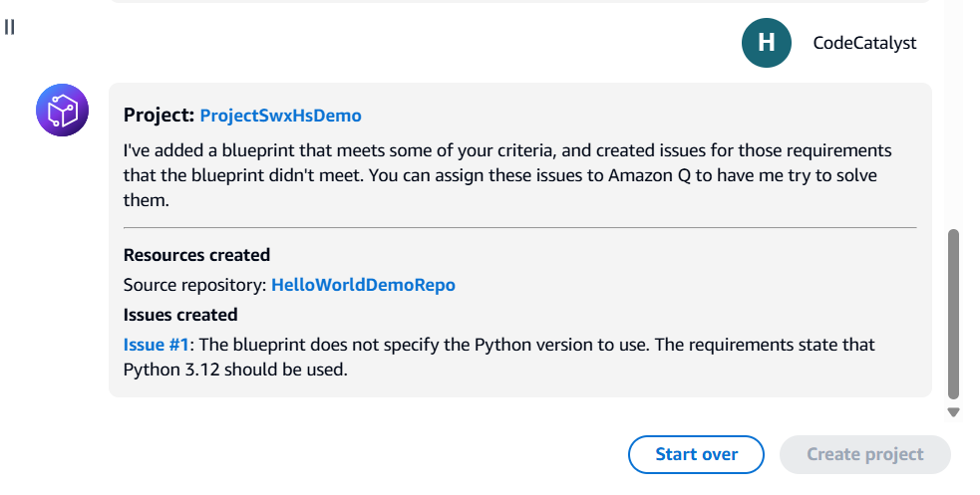The image size is (980, 495).
Task: Click the blueprint summary message paragraph
Action: click(507, 174)
